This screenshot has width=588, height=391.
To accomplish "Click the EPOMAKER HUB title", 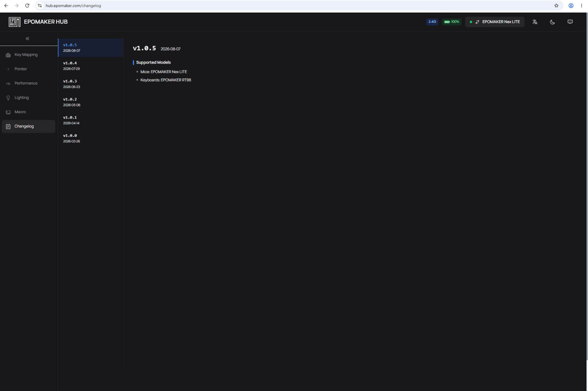I will coord(46,22).
